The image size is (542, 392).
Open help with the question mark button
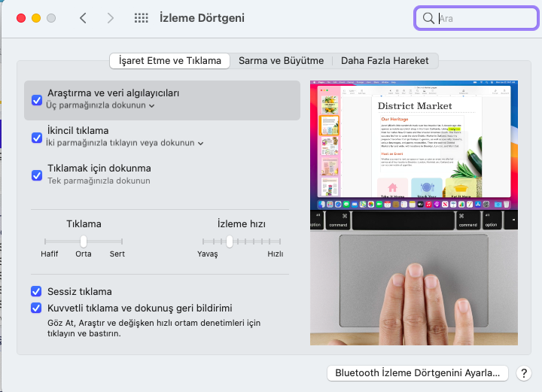coord(524,373)
